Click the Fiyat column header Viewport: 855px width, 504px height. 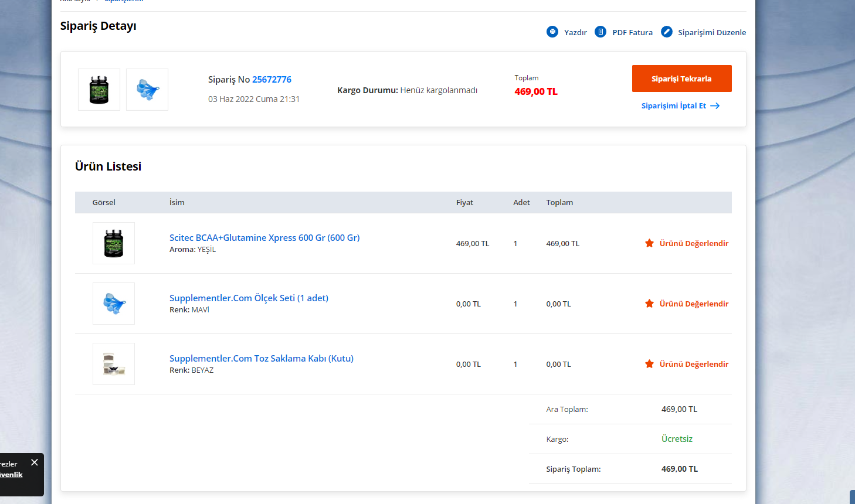464,203
